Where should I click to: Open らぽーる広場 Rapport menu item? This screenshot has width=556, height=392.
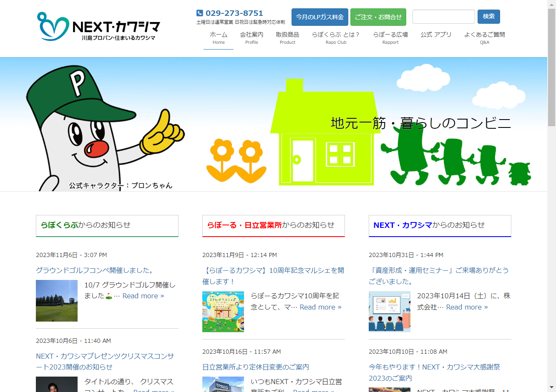pyautogui.click(x=390, y=38)
